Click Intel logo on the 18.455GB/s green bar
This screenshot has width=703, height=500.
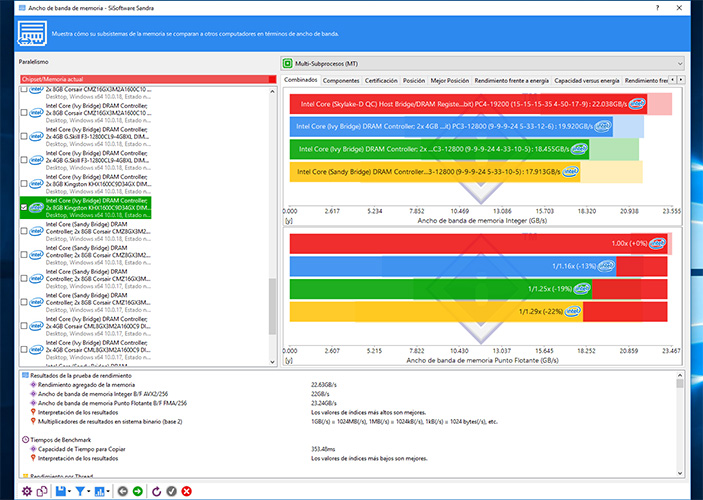[579, 149]
